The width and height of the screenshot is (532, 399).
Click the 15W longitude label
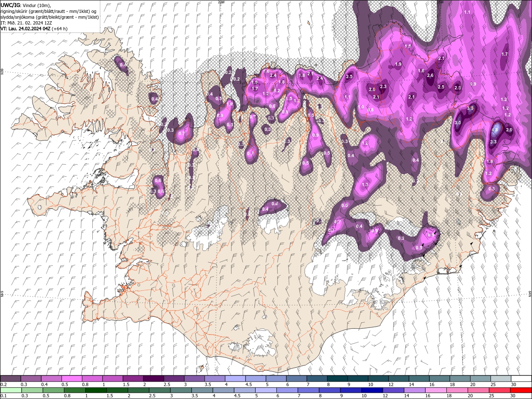(441, 2)
